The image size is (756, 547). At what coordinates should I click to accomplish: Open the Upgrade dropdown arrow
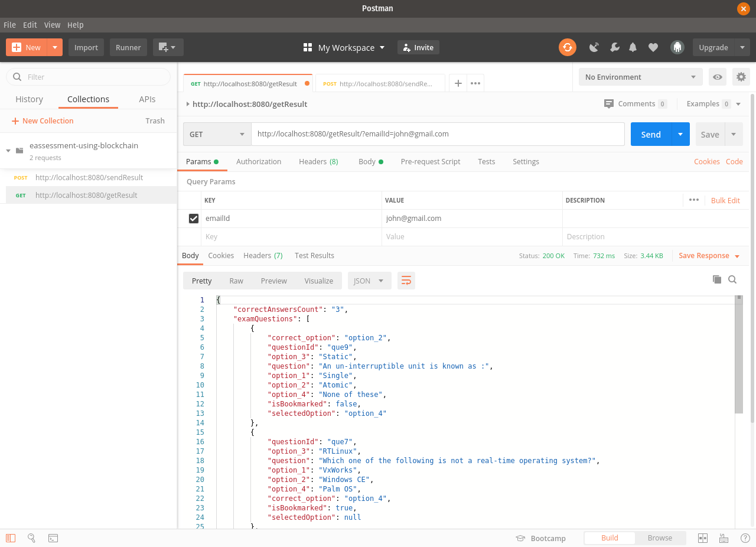[x=742, y=47]
